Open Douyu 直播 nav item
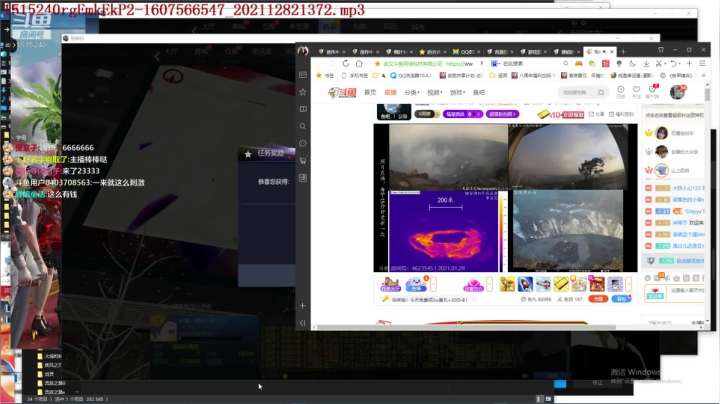720x404 pixels. click(x=390, y=92)
